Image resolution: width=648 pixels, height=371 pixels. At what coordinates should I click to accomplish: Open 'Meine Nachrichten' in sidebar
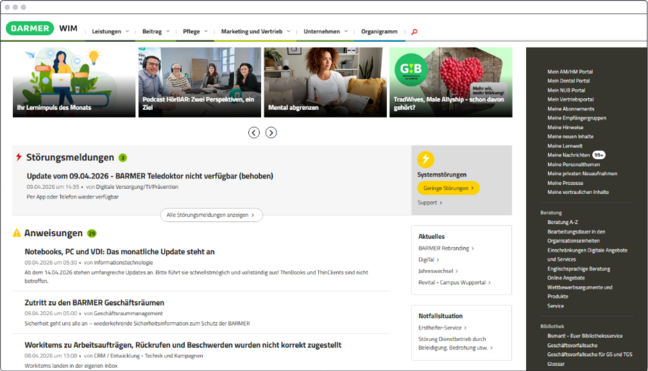pos(569,155)
